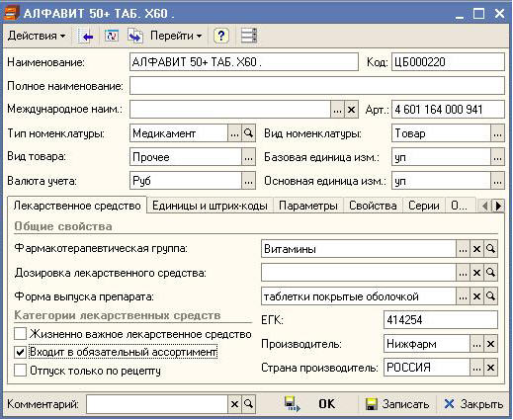Click the ЕГК field with 414254
This screenshot has width=513, height=420.
[441, 320]
